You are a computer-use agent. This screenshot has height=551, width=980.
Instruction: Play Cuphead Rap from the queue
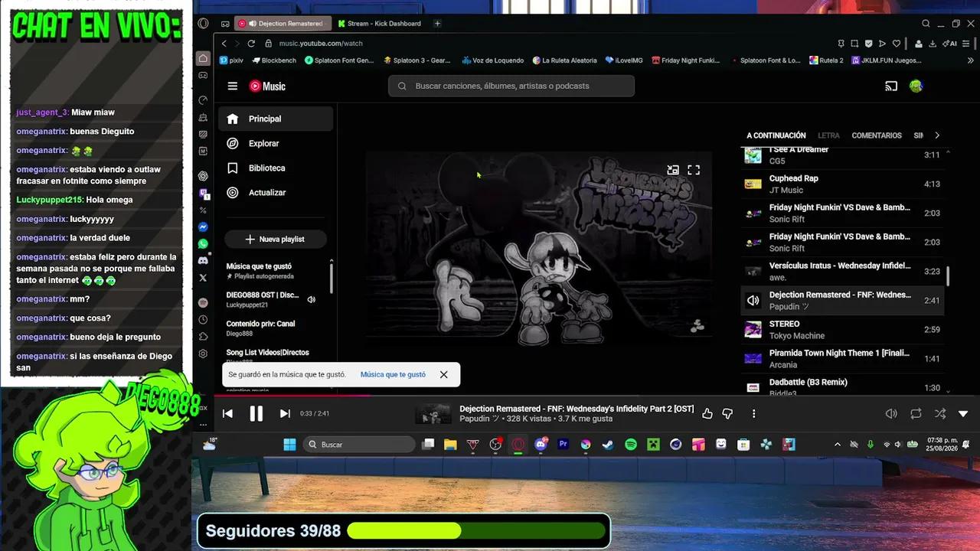click(842, 184)
